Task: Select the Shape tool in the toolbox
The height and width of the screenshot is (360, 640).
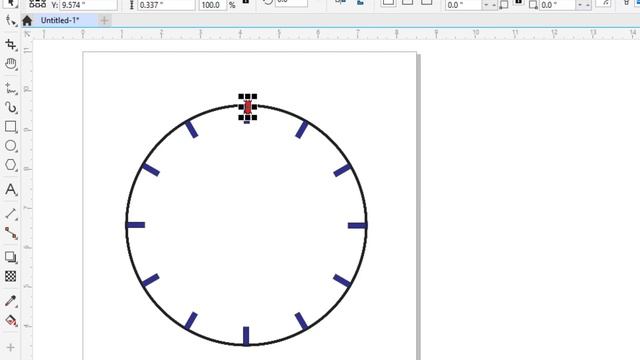Action: click(x=11, y=20)
